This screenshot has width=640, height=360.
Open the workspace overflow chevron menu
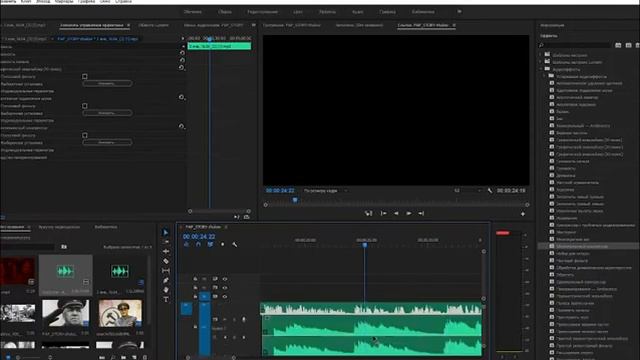tap(459, 12)
